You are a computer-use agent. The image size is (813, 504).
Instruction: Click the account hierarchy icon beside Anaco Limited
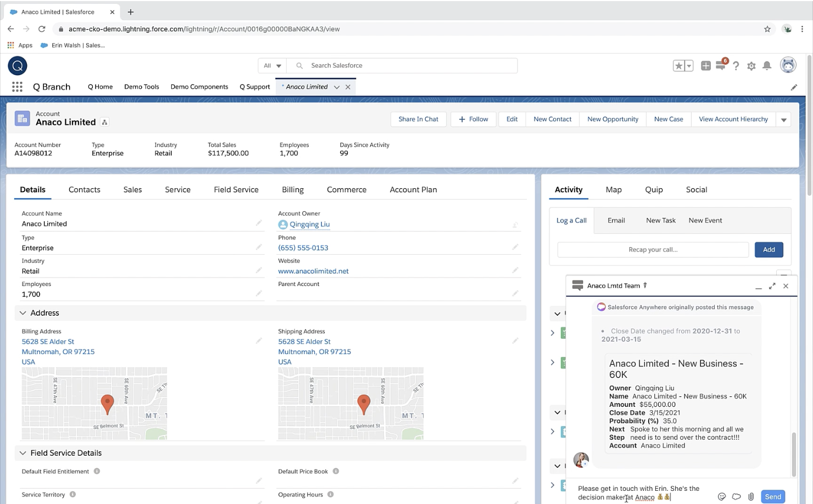104,122
